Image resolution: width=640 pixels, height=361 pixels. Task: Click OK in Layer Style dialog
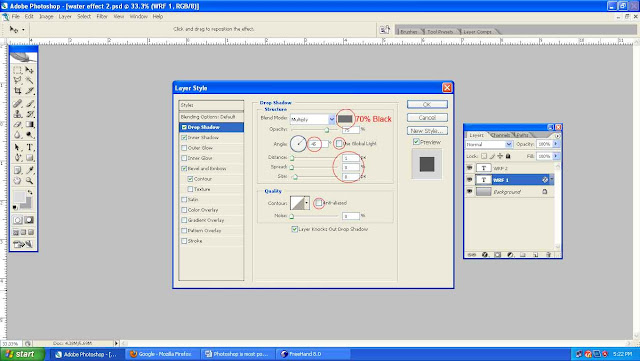coord(427,105)
